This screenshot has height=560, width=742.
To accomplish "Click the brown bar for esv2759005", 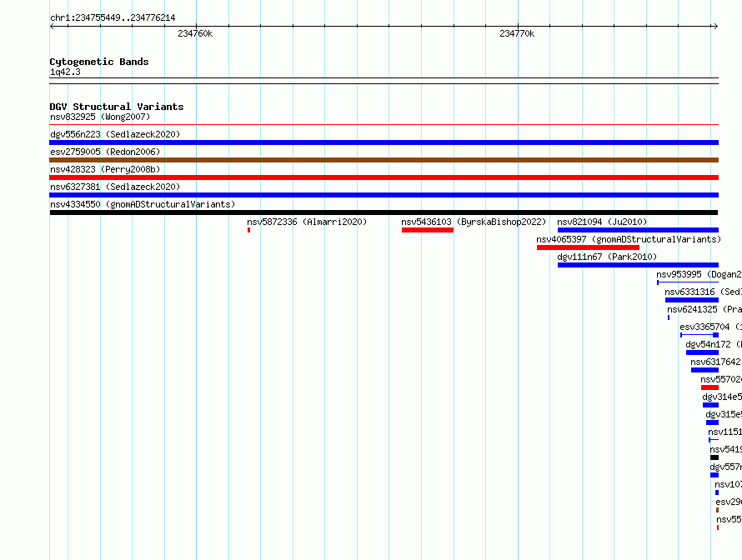I will (x=384, y=160).
